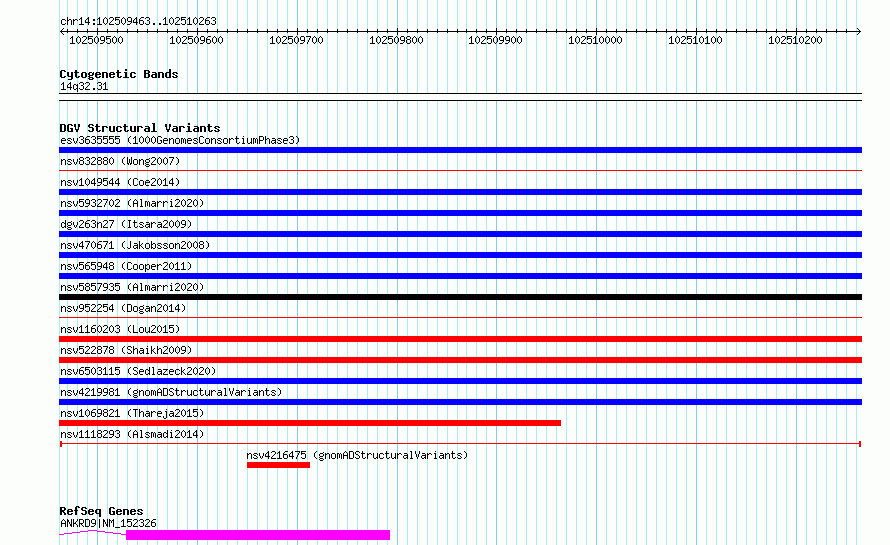Click the nsv5857935 (Almarri2020) label
The width and height of the screenshot is (890, 545).
click(132, 287)
